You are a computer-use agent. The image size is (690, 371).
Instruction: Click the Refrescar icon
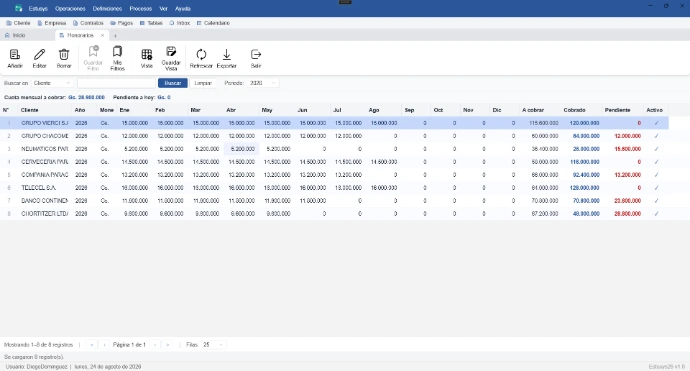click(201, 55)
